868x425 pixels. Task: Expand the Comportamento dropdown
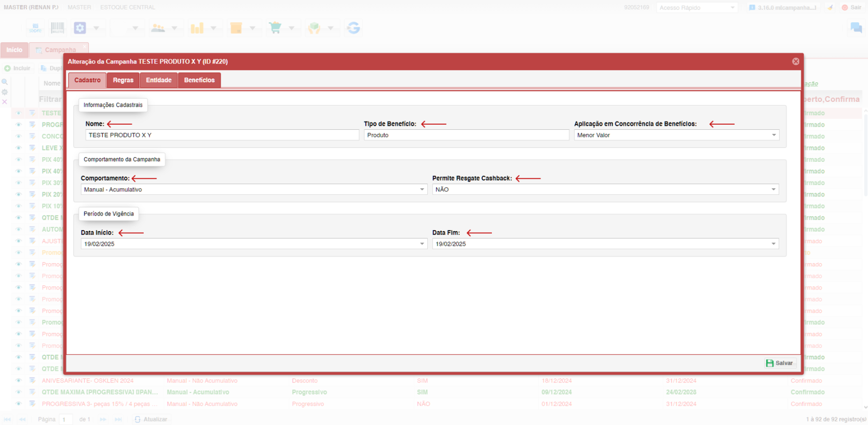(x=422, y=190)
